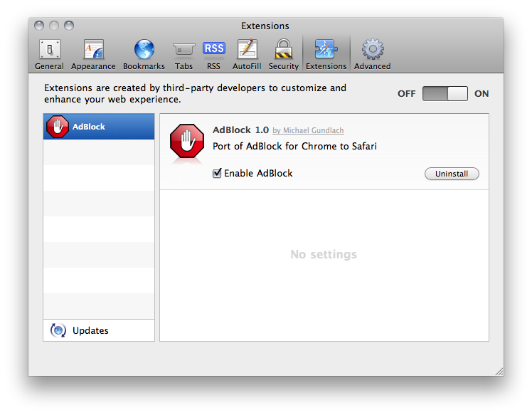Click the AdBlock 1.0 title text
This screenshot has width=532, height=415.
coord(240,130)
